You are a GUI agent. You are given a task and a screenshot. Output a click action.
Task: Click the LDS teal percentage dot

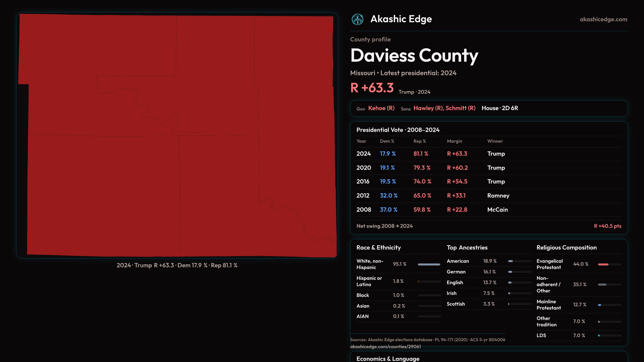point(599,336)
